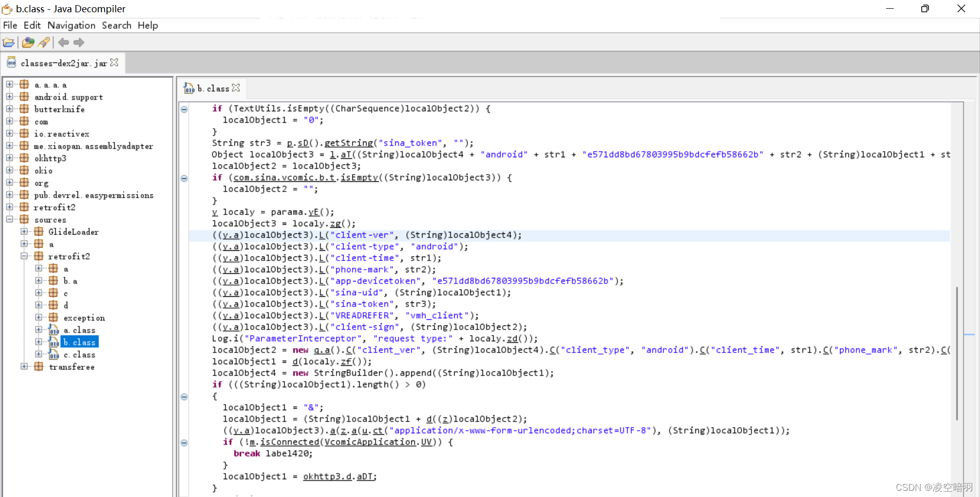The height and width of the screenshot is (497, 980).
Task: Collapse the com.sina.vcomic.b.t.isEmpty block
Action: (x=184, y=178)
